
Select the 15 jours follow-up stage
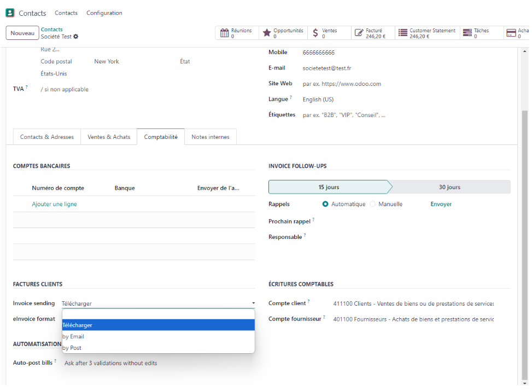pyautogui.click(x=329, y=187)
